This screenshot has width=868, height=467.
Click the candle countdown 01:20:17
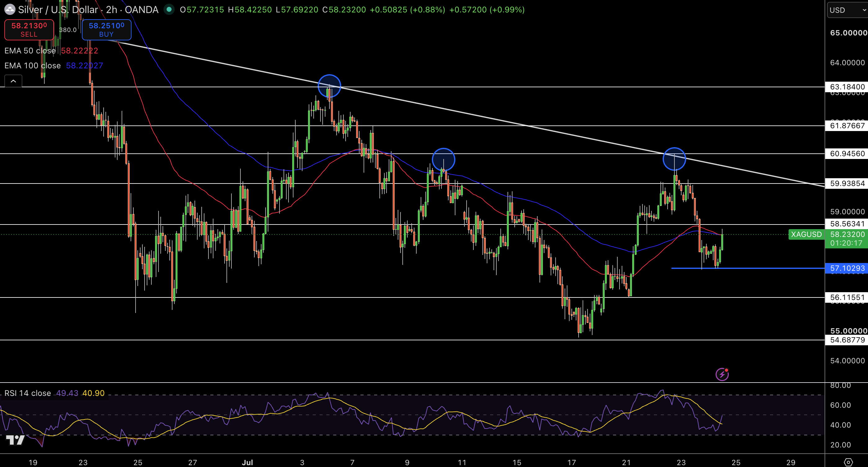pos(846,243)
